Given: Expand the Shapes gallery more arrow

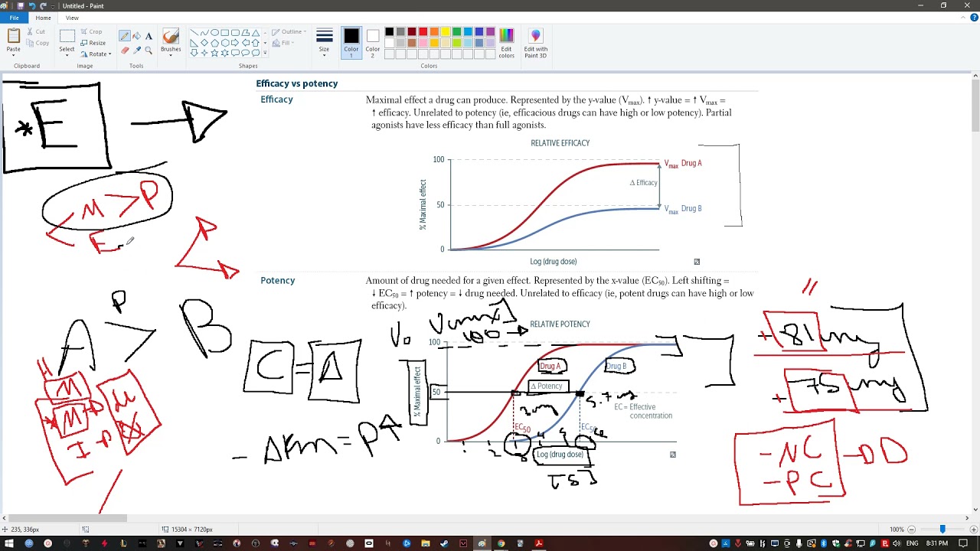Looking at the screenshot, I should point(265,53).
